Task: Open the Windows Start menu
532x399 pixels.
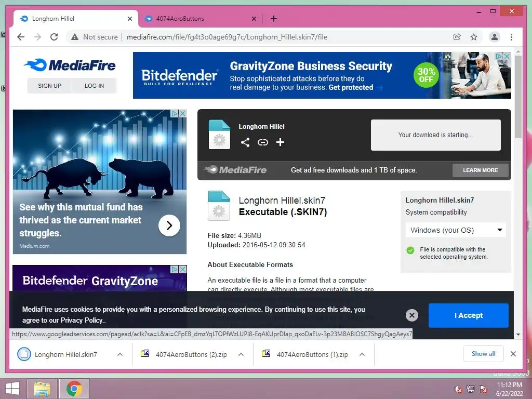Action: pyautogui.click(x=12, y=389)
